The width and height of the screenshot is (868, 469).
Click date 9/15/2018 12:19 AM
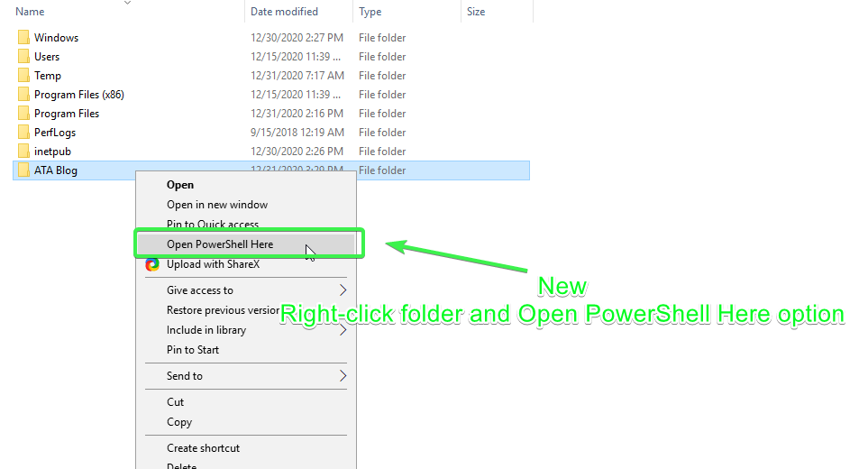pyautogui.click(x=297, y=133)
